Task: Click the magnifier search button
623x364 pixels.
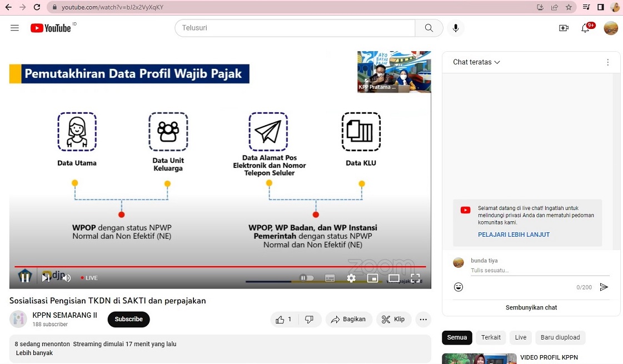Action: click(428, 28)
